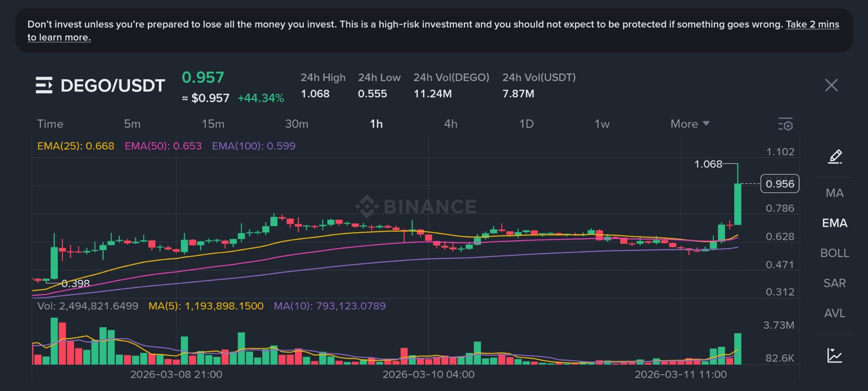868x391 pixels.
Task: Select the 1D interval
Action: (527, 124)
